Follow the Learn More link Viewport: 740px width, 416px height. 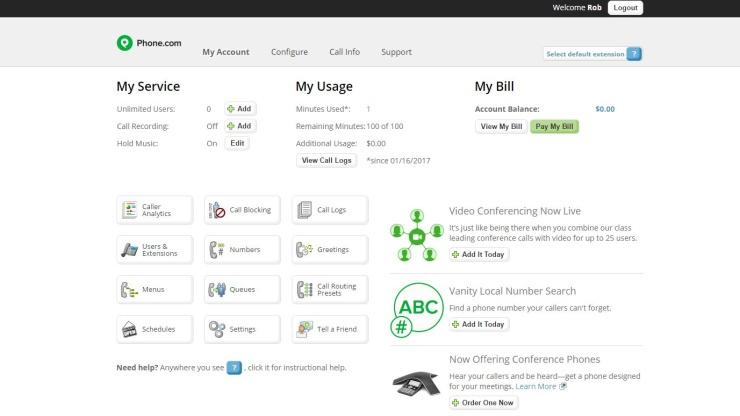click(536, 386)
